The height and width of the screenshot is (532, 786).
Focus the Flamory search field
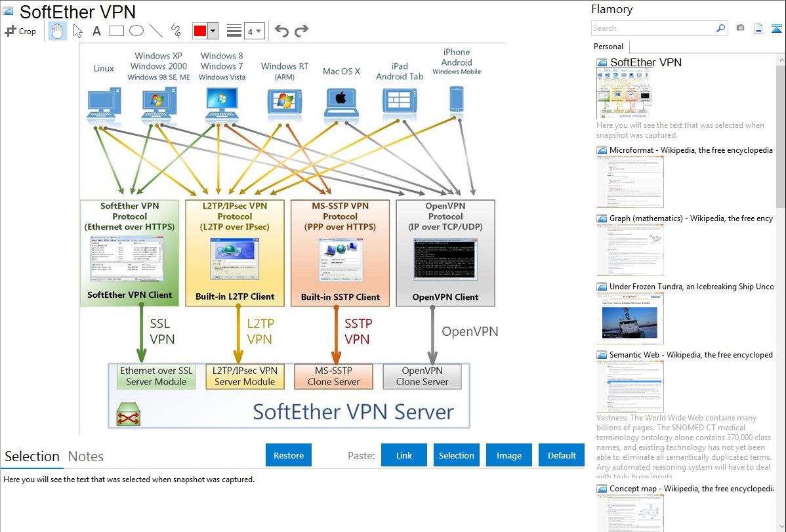click(653, 28)
